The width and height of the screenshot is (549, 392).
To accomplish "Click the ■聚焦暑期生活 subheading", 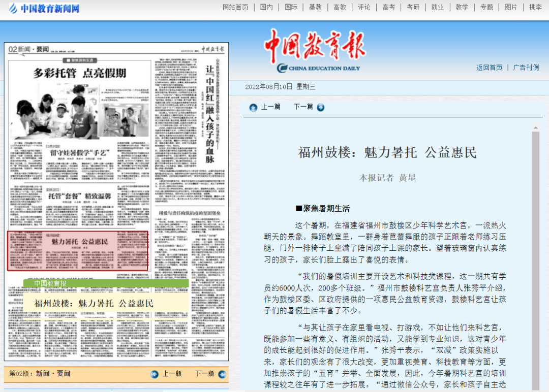I will 322,209.
